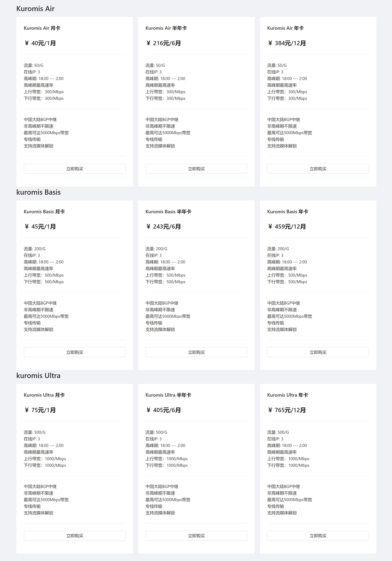Select the kuromis Ultra section heading
The width and height of the screenshot is (392, 561).
38,376
